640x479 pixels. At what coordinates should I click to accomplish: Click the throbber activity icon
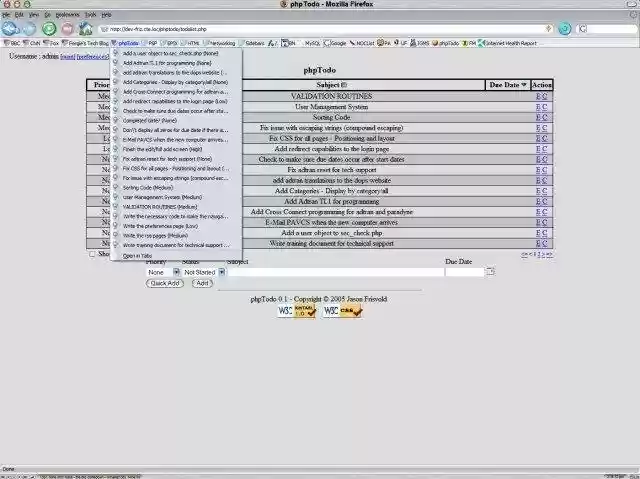tap(633, 15)
